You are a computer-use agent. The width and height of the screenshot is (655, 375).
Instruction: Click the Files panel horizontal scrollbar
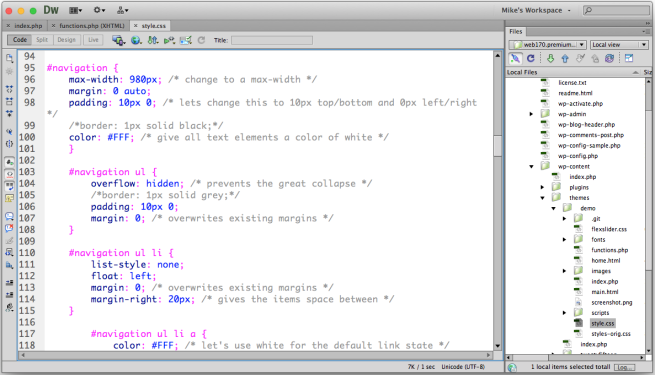click(575, 357)
